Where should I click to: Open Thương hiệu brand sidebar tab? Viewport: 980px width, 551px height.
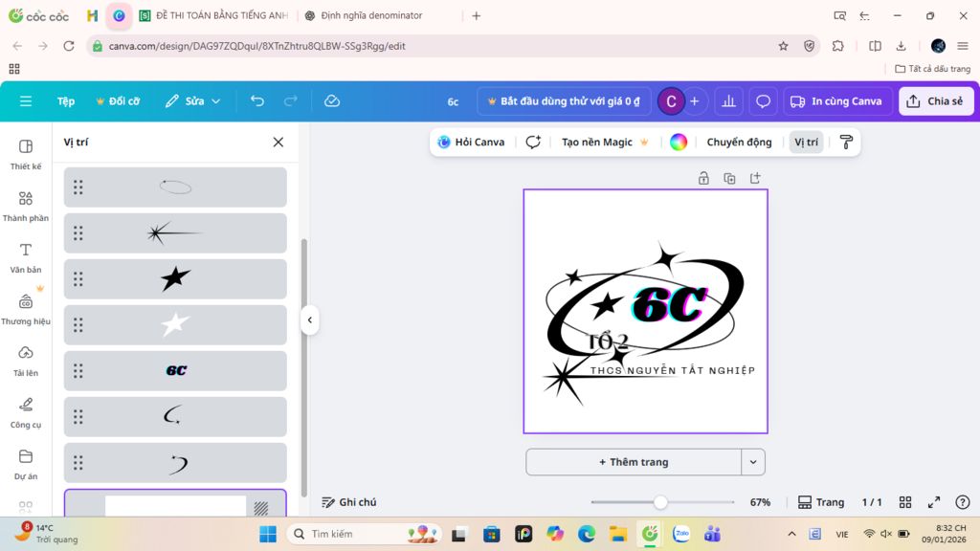coord(26,310)
